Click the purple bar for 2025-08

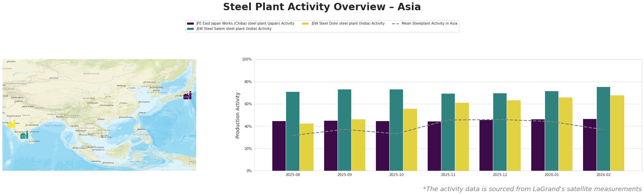(279, 146)
